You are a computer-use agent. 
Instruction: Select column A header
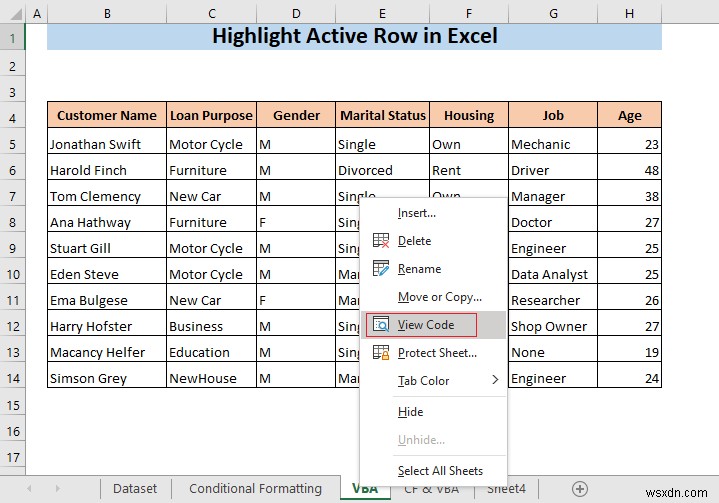37,14
